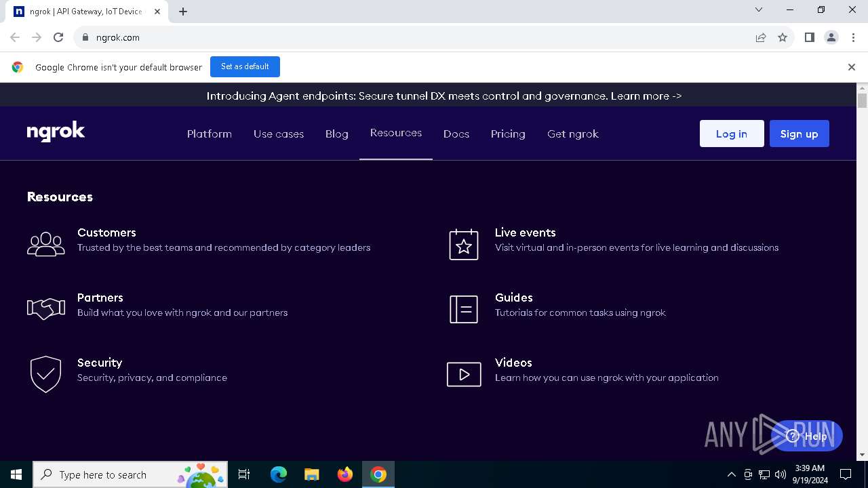
Task: Select the Resources nav item
Action: 396,133
